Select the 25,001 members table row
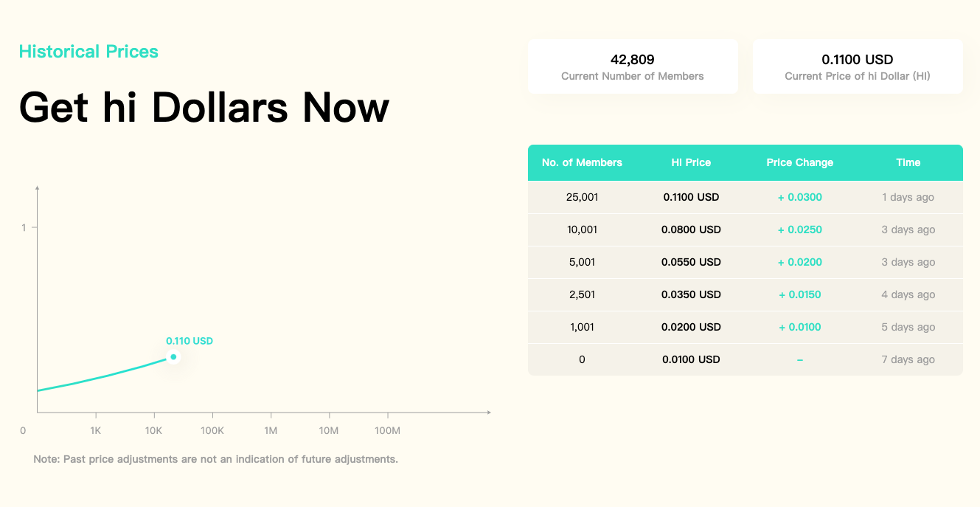The image size is (980, 507). click(x=746, y=197)
